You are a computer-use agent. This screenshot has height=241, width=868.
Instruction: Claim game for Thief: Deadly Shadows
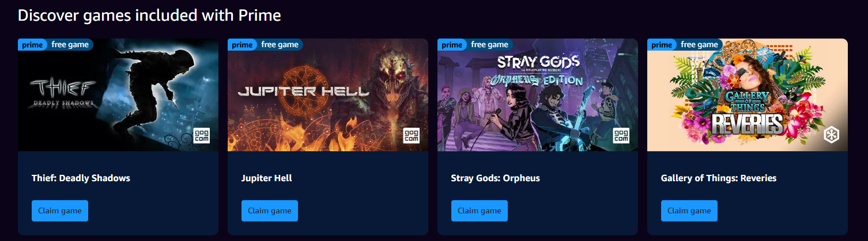tap(60, 211)
